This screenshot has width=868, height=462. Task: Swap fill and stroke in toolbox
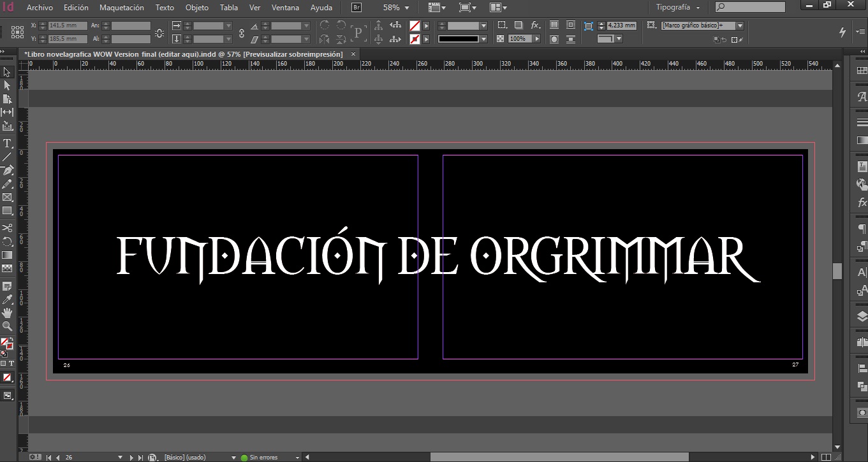pos(11,340)
